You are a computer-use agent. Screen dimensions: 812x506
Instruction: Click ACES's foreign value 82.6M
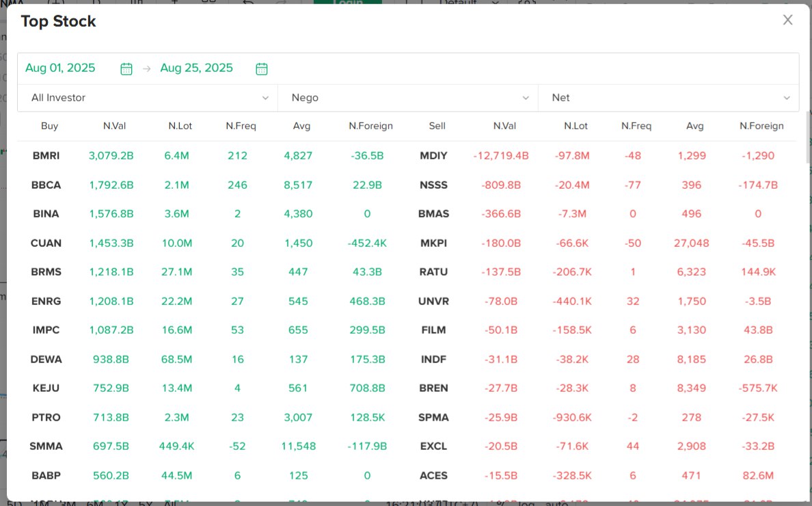pos(758,475)
